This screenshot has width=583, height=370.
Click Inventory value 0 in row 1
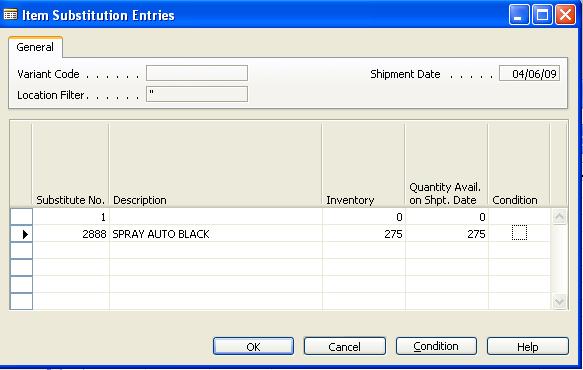pos(364,217)
